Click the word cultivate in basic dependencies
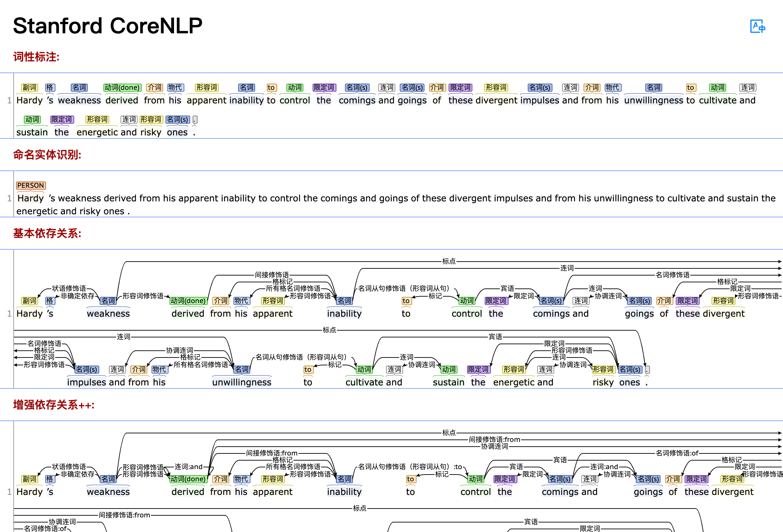Screen dimensions: 783x532 coord(364,382)
